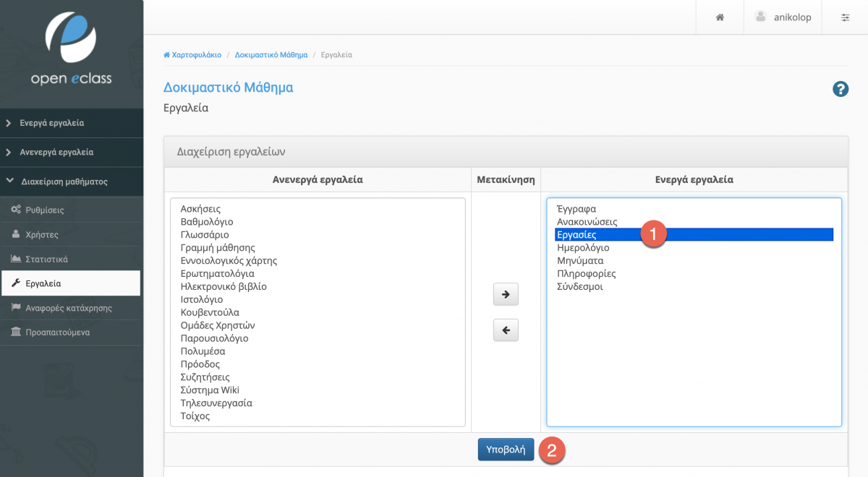Image resolution: width=868 pixels, height=477 pixels.
Task: Click the blue help question mark icon
Action: click(841, 89)
